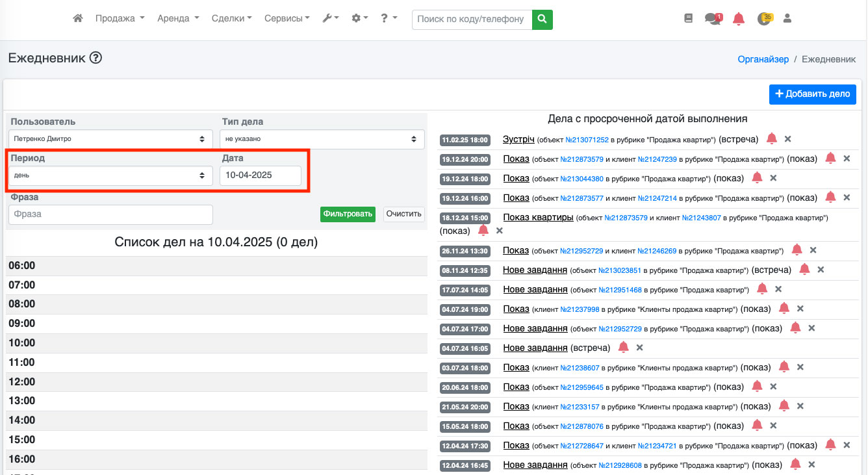Click the help icon beside Ежедневник title
Viewport: 868px width, 475px height.
coord(96,58)
